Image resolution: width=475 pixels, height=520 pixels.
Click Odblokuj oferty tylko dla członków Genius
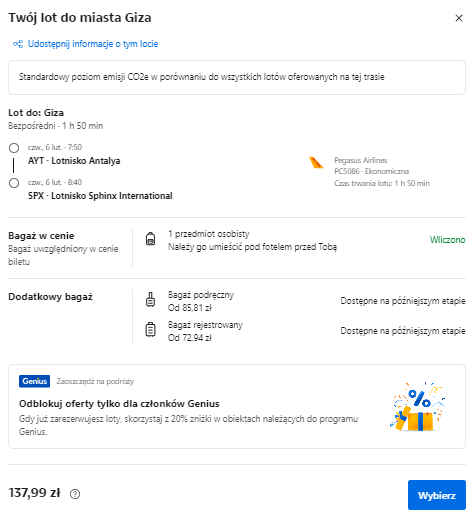coord(119,404)
